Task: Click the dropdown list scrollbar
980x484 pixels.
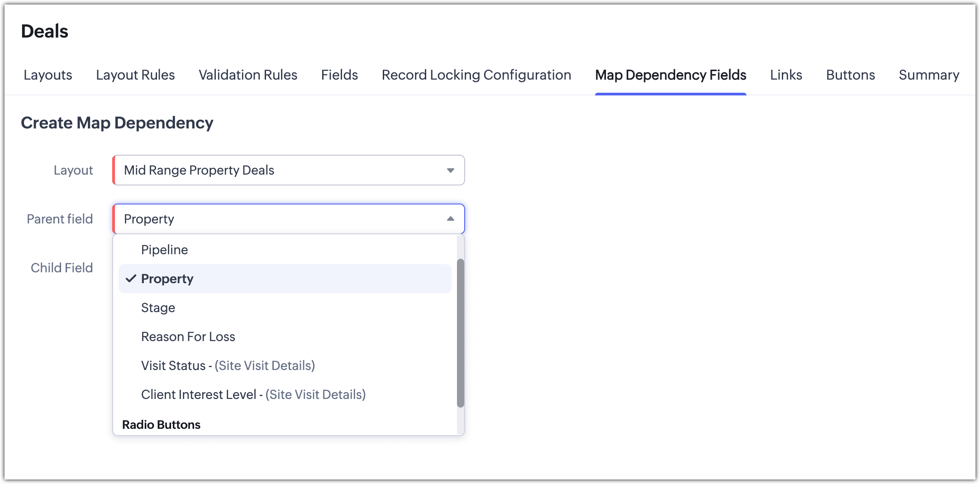Action: [461, 333]
